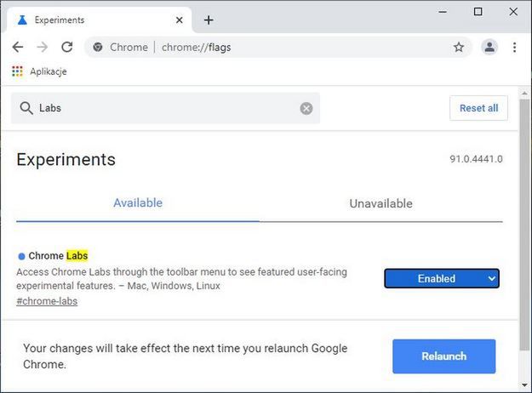
Task: Open the Chrome three-dot menu
Action: coord(514,47)
